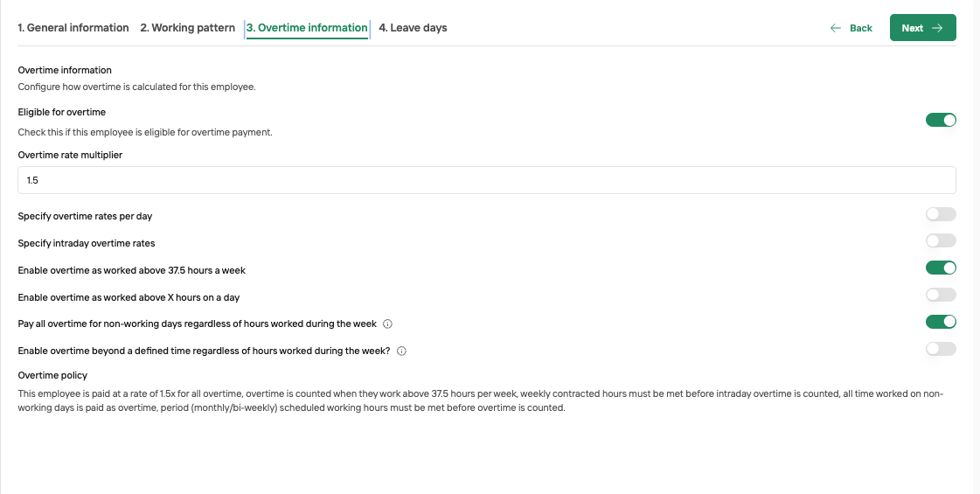Click info icon beside defined time overtime
This screenshot has height=494, width=980.
(402, 351)
